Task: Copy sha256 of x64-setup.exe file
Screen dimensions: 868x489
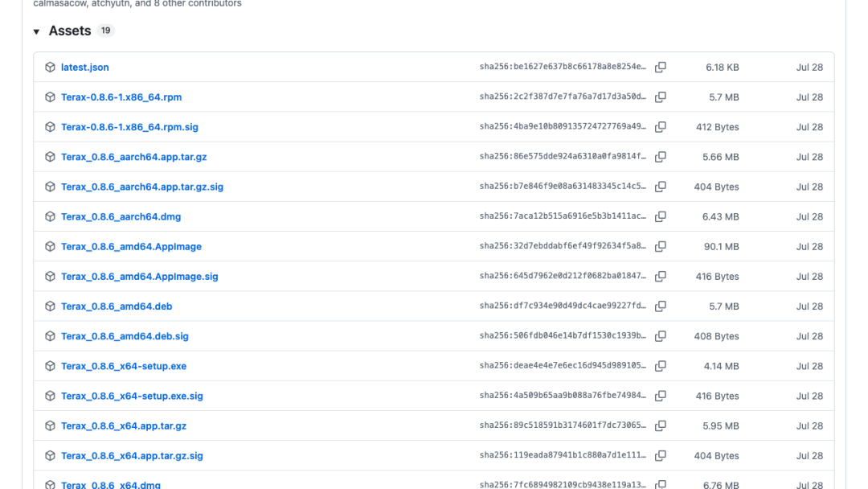Action: 661,366
